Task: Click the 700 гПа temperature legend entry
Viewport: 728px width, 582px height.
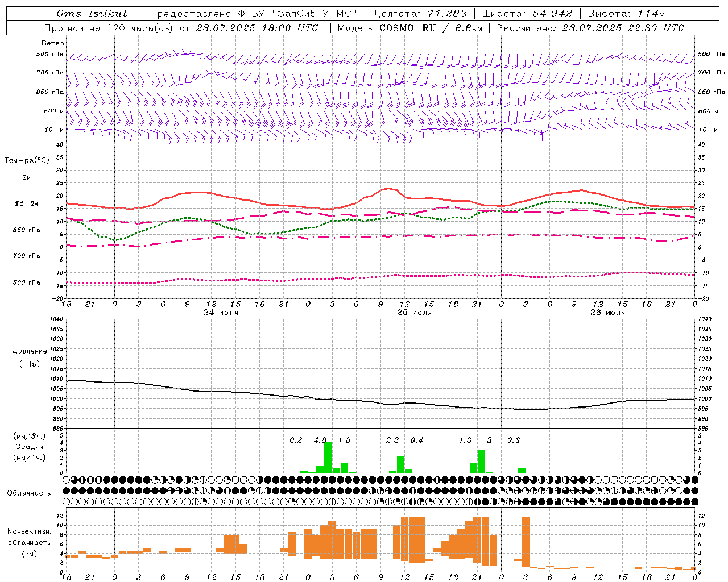Action: [27, 256]
